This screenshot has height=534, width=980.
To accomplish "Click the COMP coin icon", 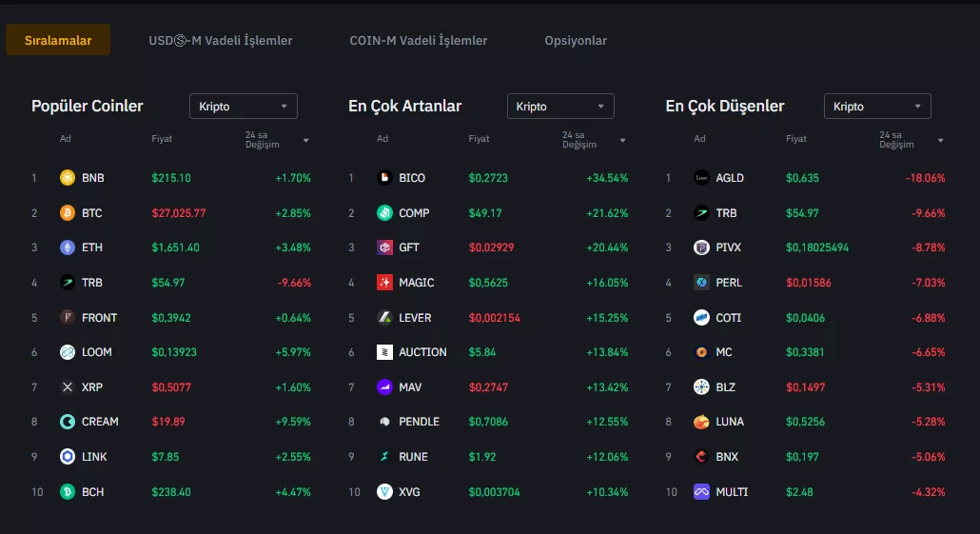I will 384,212.
